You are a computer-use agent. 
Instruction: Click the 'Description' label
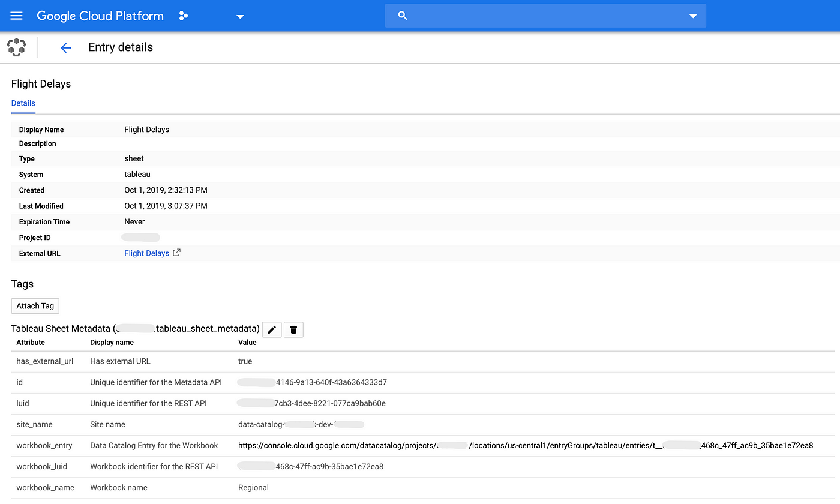[x=38, y=144]
